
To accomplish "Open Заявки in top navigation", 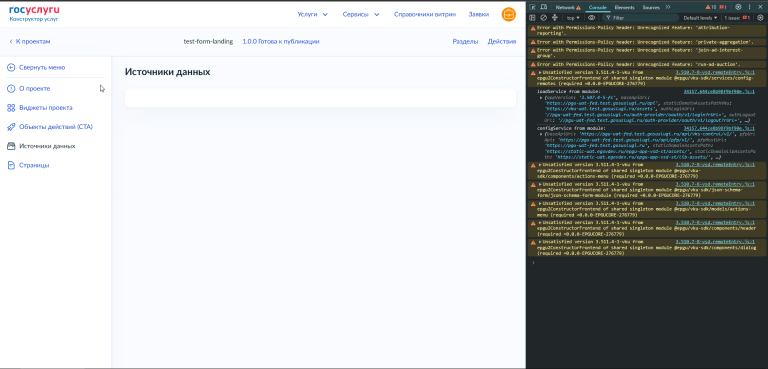I will [479, 14].
